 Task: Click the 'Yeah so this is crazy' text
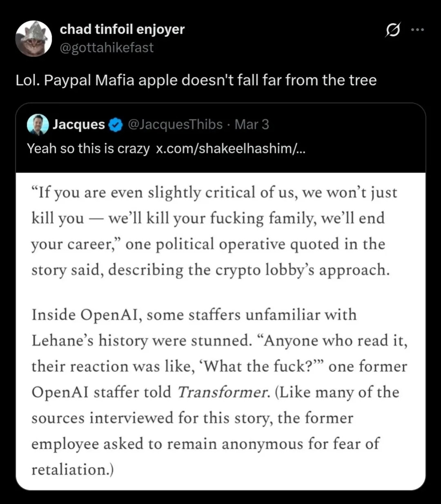point(88,149)
